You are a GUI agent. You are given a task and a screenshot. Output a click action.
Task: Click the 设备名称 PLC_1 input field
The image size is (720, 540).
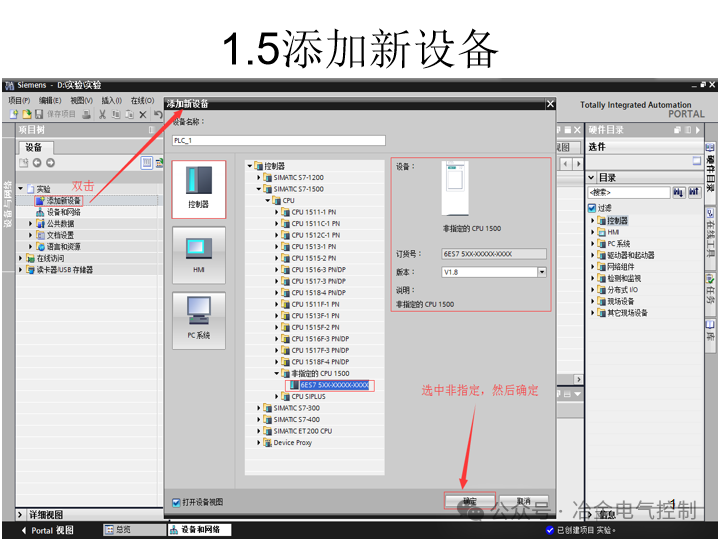click(279, 140)
